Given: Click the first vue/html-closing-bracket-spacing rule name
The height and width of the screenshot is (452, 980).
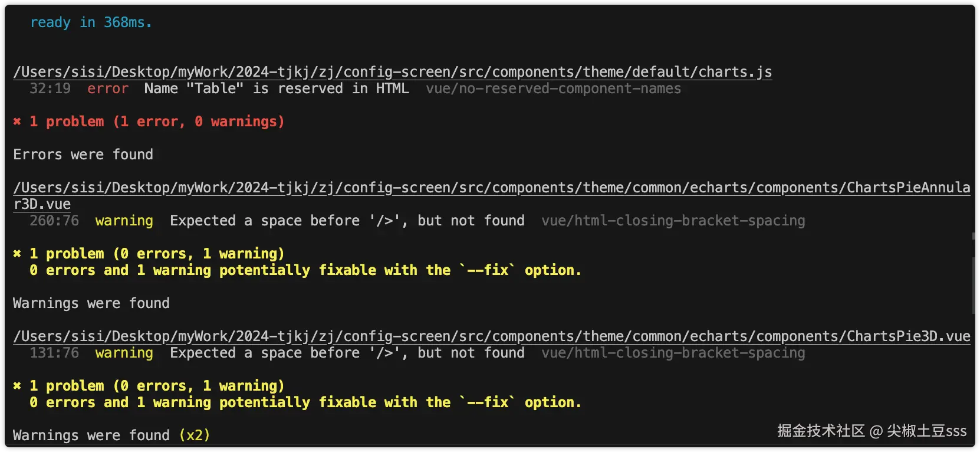Looking at the screenshot, I should click(673, 221).
